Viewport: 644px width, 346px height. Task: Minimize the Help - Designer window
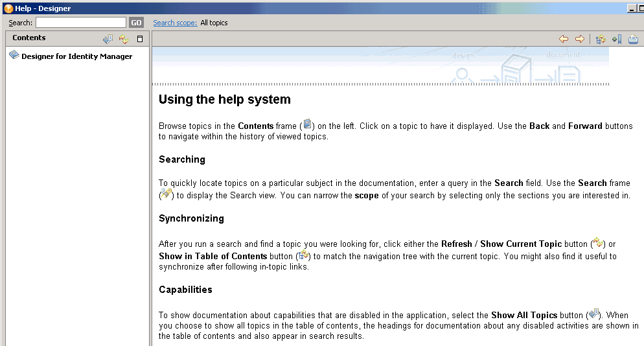[x=632, y=8]
